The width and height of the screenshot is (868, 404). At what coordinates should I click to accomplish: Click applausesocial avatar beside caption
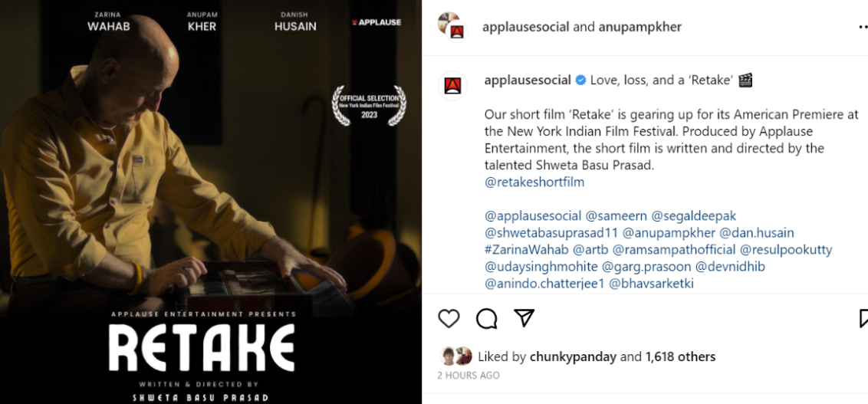click(x=453, y=86)
